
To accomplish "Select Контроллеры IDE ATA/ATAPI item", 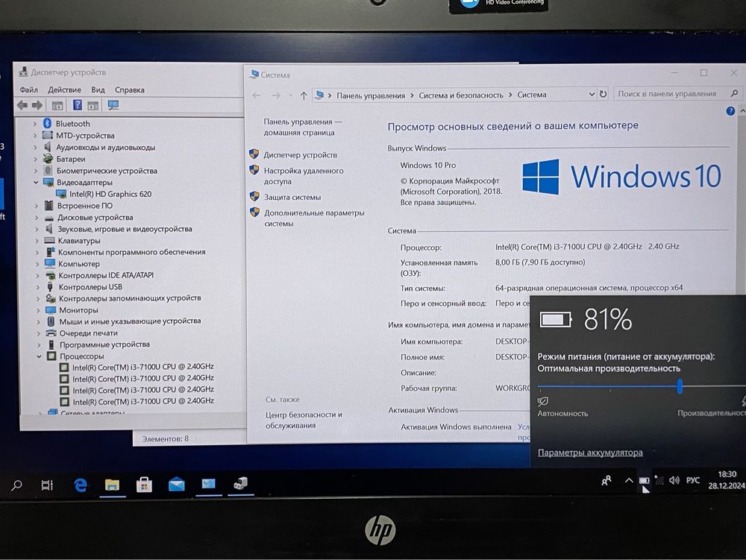I will [x=106, y=275].
